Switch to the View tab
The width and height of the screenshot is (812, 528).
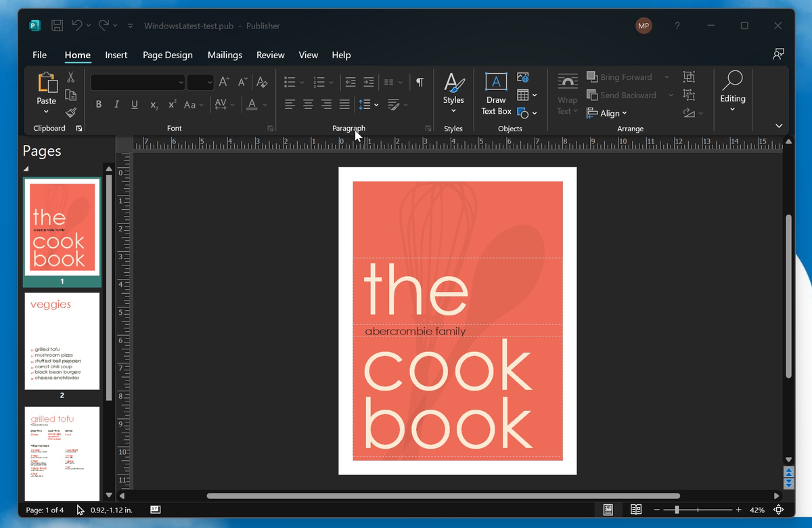pyautogui.click(x=309, y=55)
